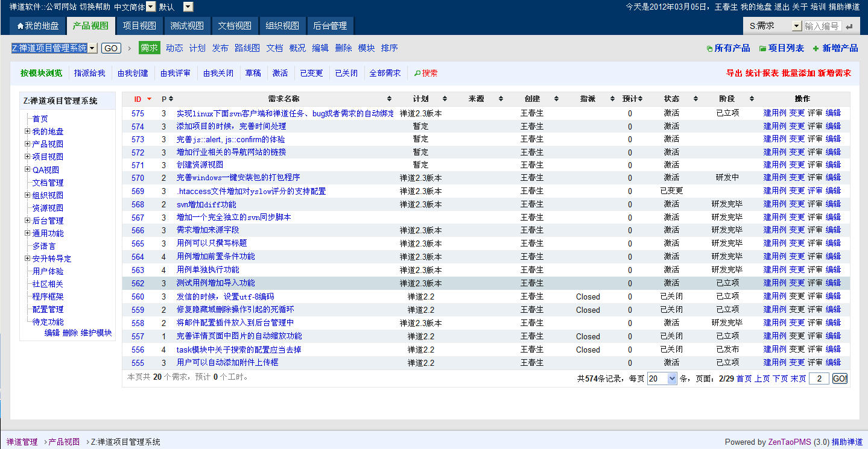Open the S:需求 search type dropdown
The height and width of the screenshot is (449, 868).
(x=796, y=26)
